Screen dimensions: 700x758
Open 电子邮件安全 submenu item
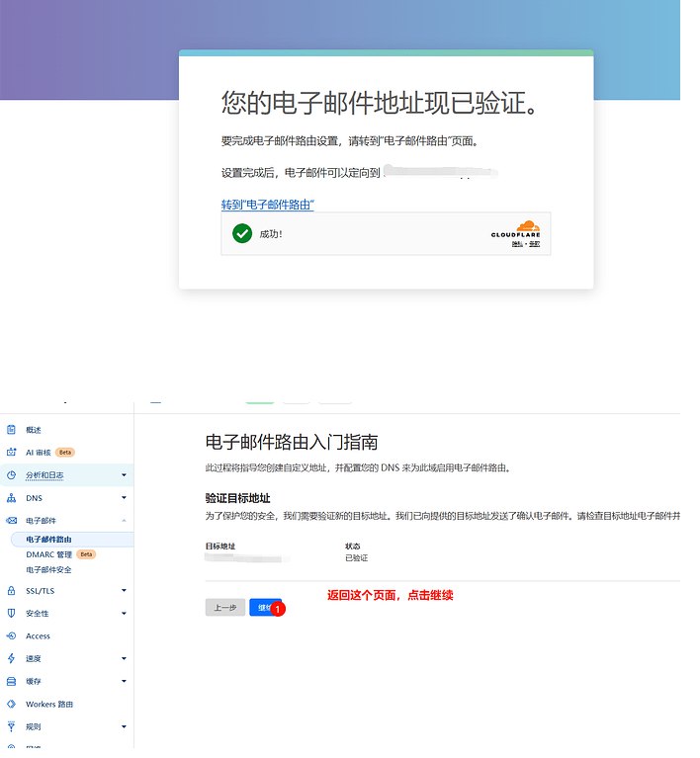(x=48, y=570)
